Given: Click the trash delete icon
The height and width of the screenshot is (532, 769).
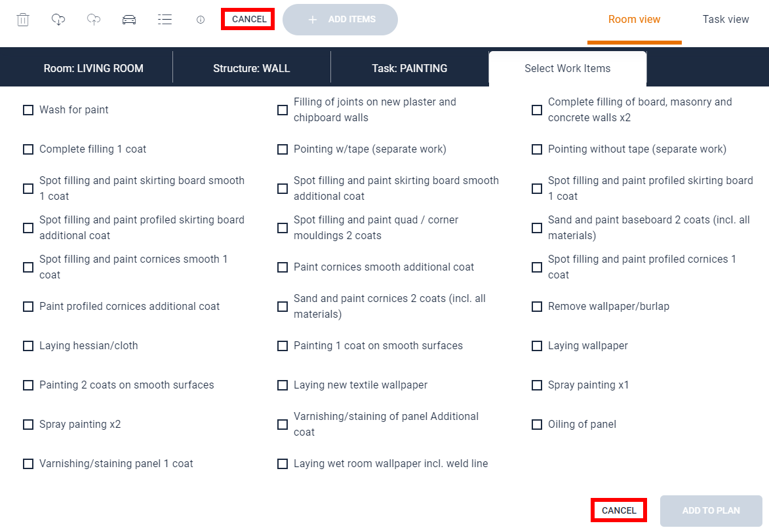Looking at the screenshot, I should pyautogui.click(x=23, y=20).
